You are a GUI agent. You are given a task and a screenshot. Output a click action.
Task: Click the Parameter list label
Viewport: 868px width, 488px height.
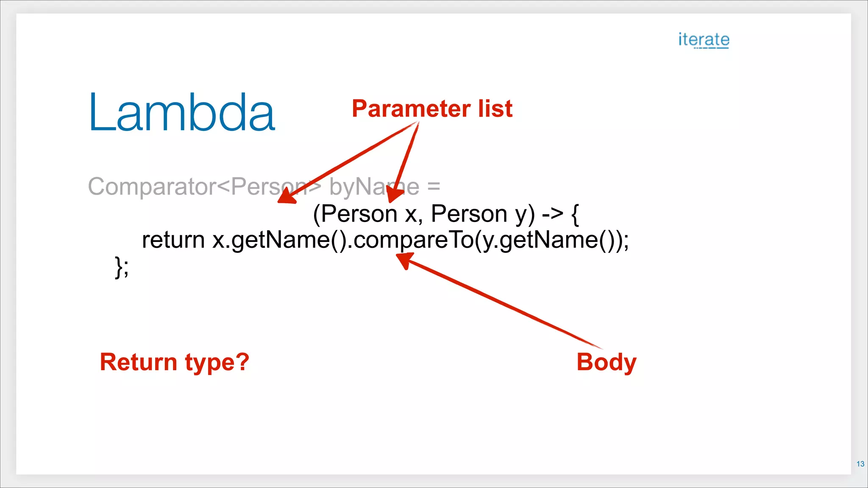(432, 108)
